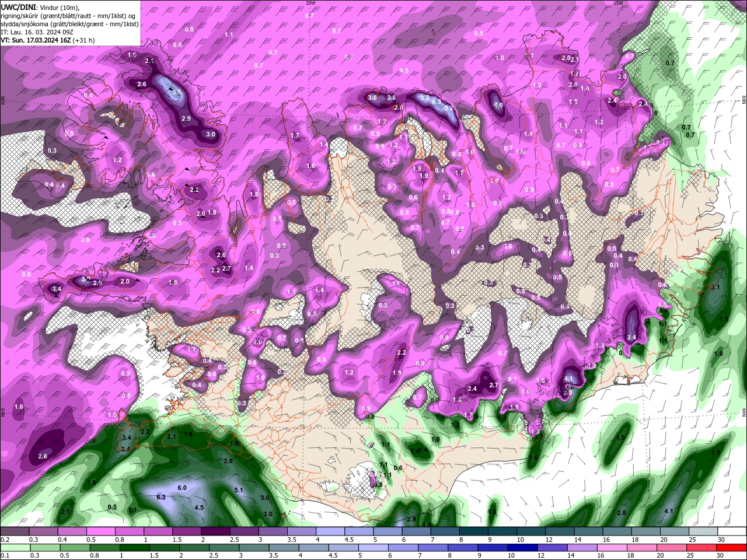
Task: Click the '5.1' precipitation value on the map
Action: click(239, 490)
